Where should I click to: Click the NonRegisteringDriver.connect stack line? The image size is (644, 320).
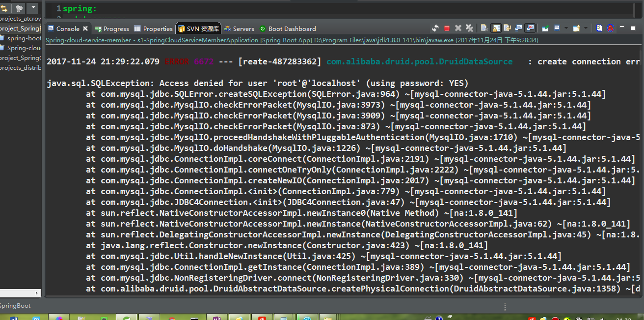coord(363,278)
